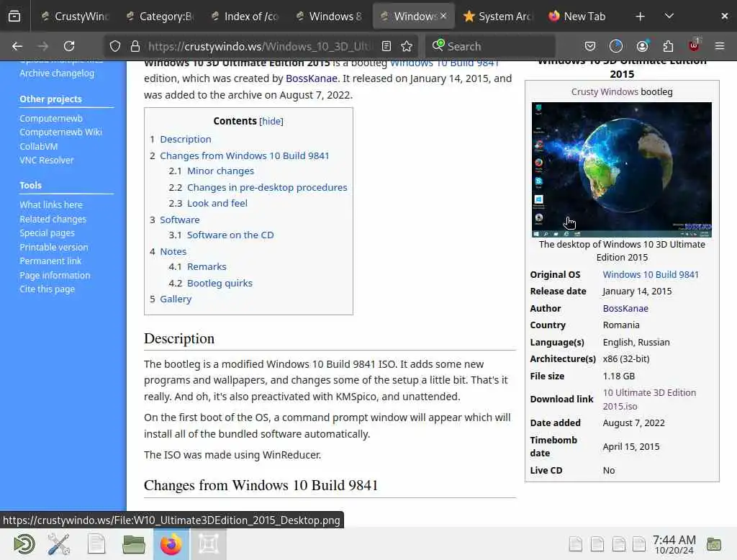Jump to Bootleg quirks in contents
Image resolution: width=737 pixels, height=560 pixels.
point(220,283)
